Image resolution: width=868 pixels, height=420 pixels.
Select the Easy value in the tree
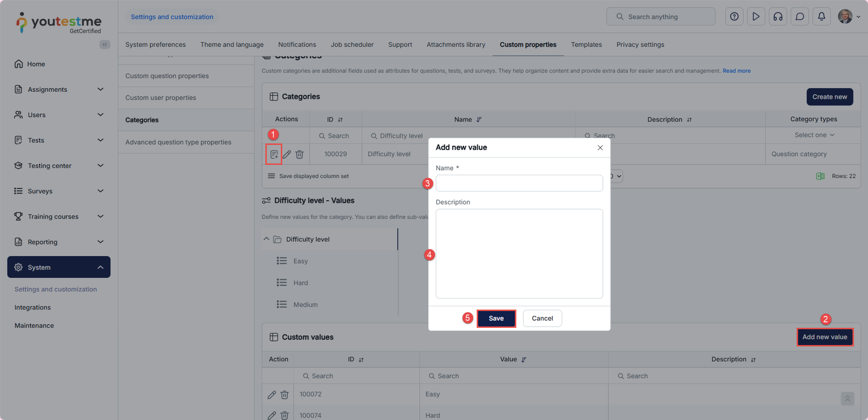pyautogui.click(x=301, y=261)
